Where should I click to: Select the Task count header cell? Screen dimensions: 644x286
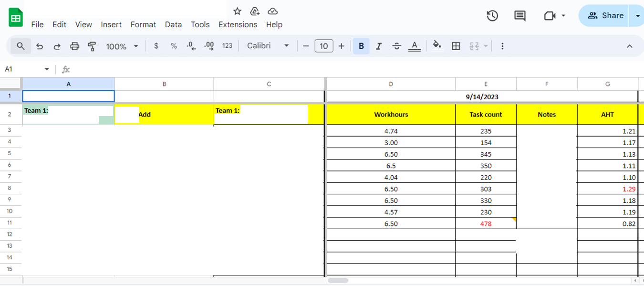click(x=486, y=115)
